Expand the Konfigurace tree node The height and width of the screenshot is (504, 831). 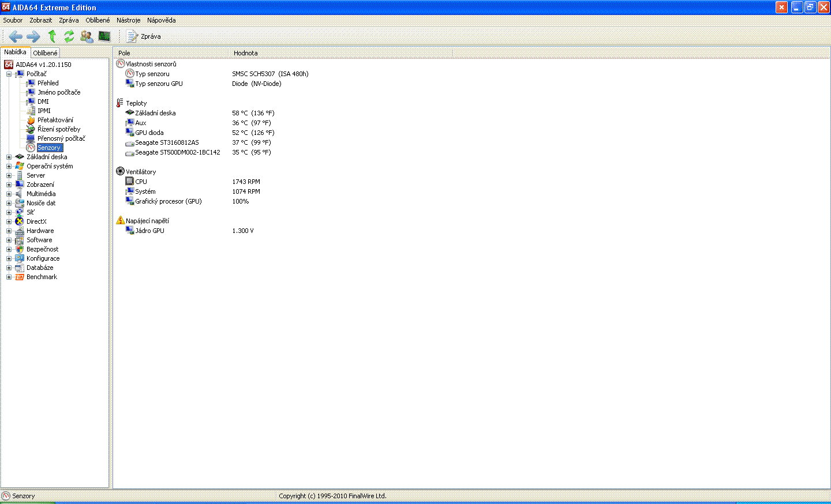click(9, 258)
